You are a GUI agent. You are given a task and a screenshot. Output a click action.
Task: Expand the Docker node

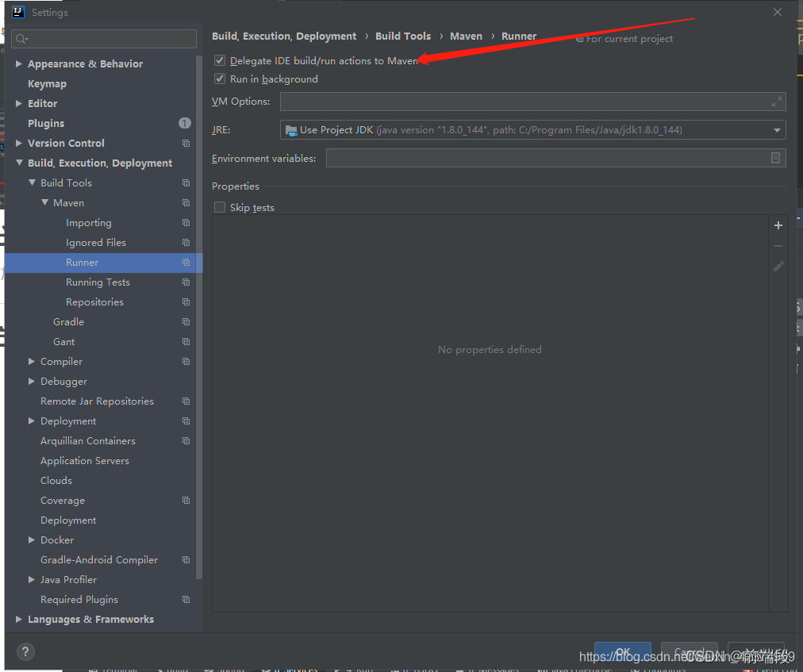[x=32, y=540]
